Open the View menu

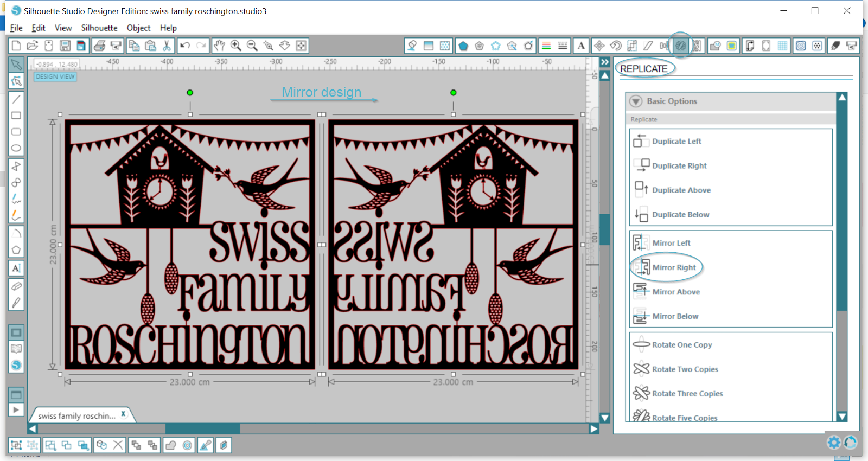tap(63, 28)
